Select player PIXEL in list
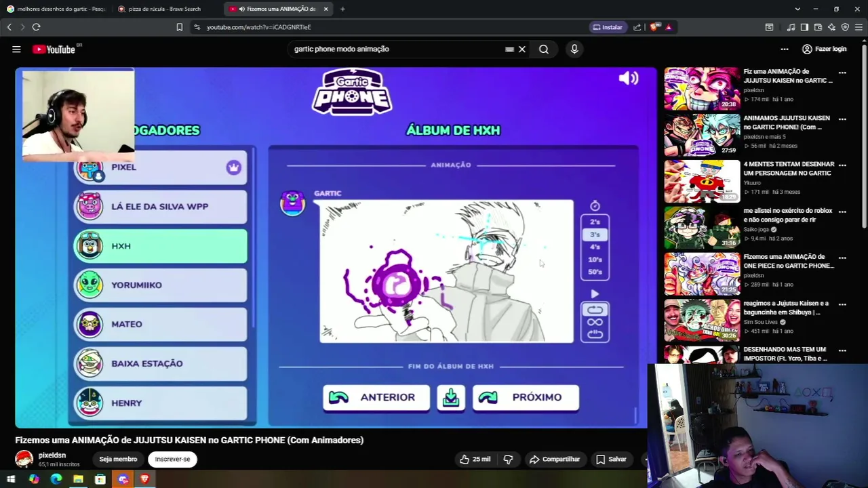 [x=161, y=167]
